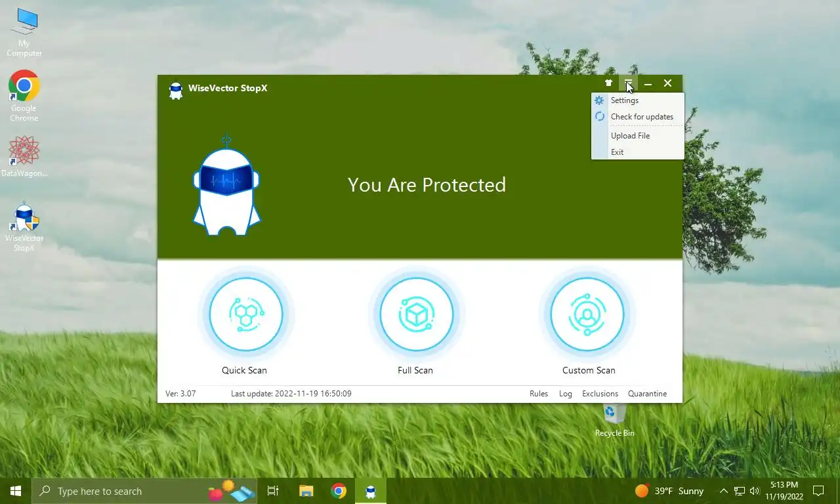This screenshot has width=840, height=504.
Task: Select the My Computer desktop icon
Action: [24, 33]
